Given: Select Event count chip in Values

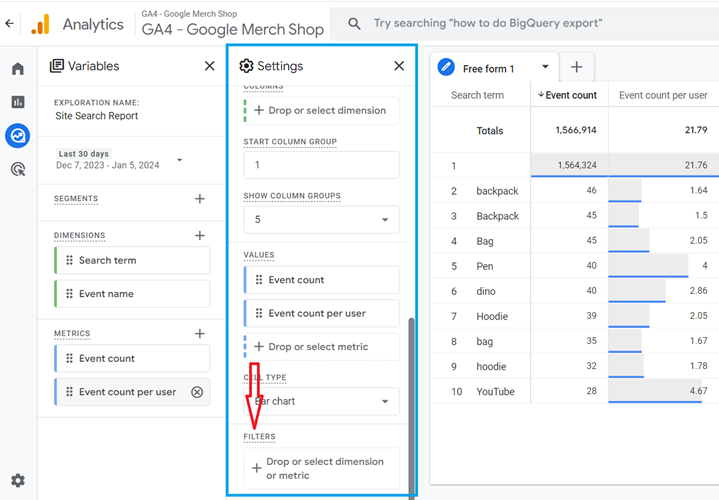Looking at the screenshot, I should point(321,280).
